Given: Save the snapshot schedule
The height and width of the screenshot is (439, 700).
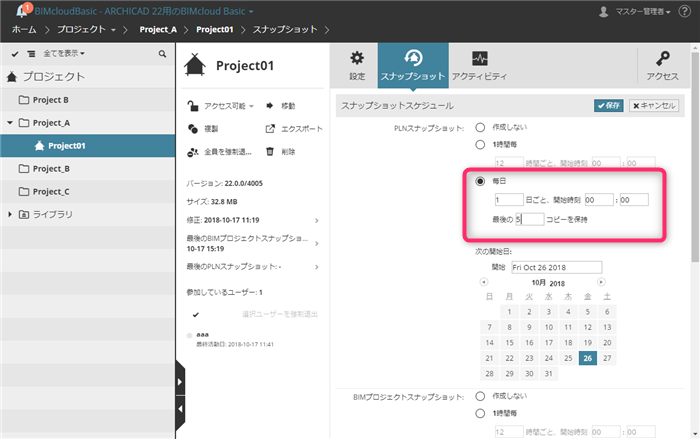Looking at the screenshot, I should point(608,105).
